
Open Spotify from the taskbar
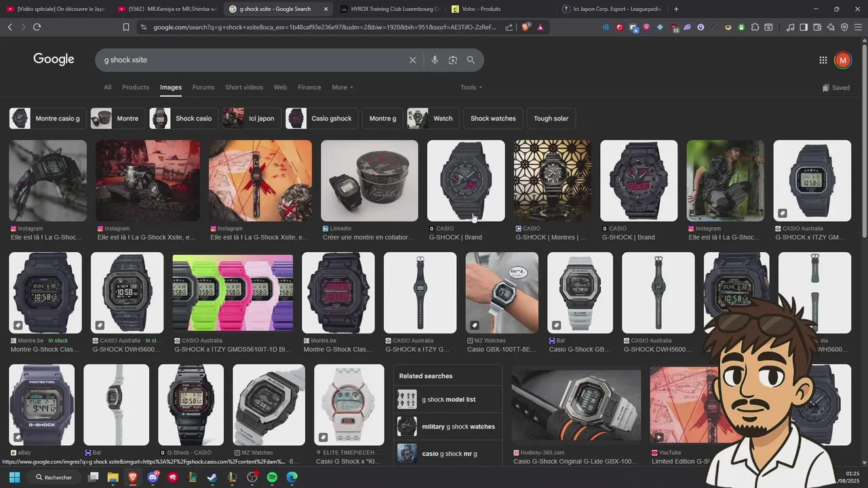[272, 477]
